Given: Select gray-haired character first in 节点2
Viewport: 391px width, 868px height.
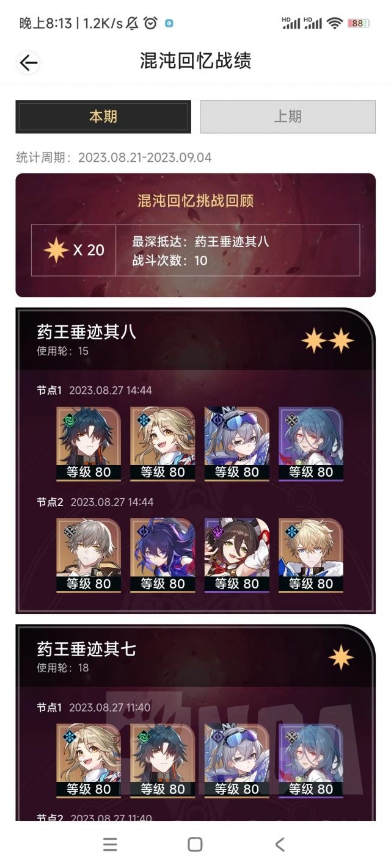Looking at the screenshot, I should click(89, 555).
